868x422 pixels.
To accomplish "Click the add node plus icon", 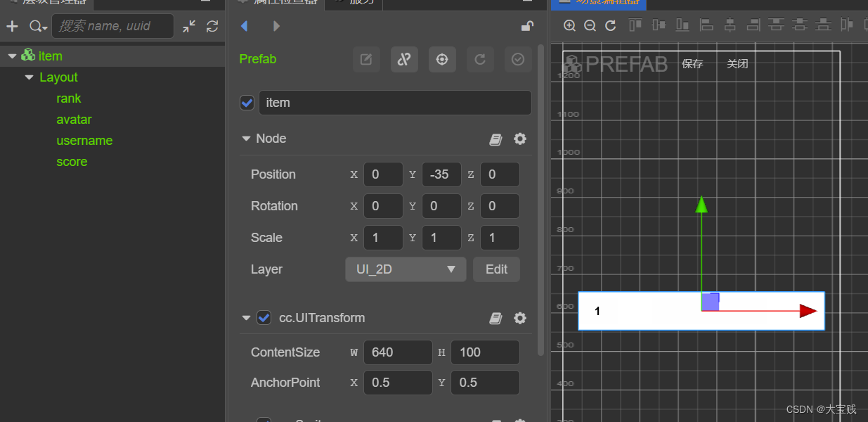I will pos(12,27).
